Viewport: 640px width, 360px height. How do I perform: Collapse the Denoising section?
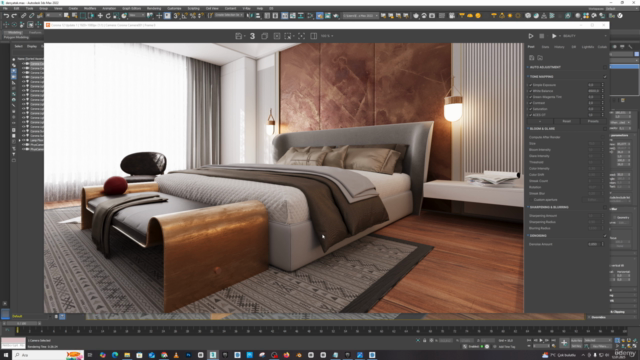528,236
